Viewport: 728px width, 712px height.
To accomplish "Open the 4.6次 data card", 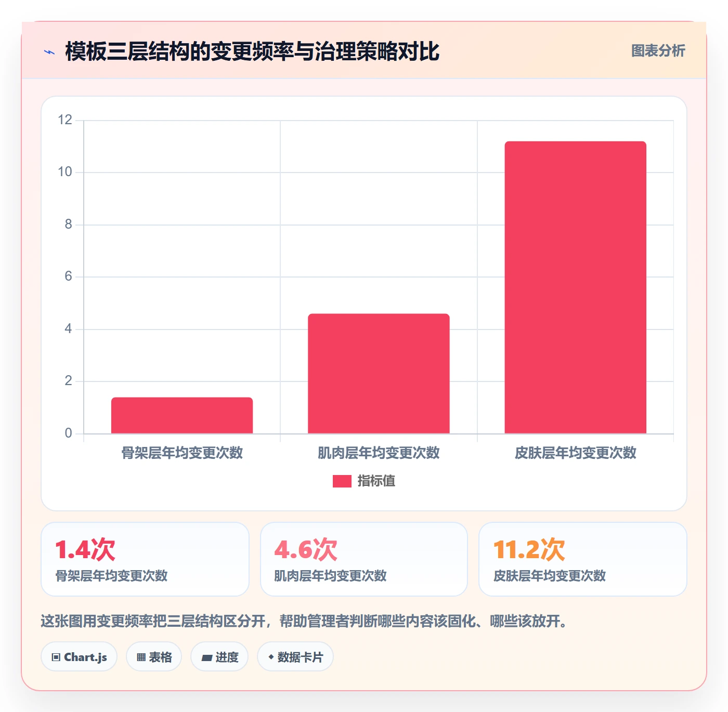I will point(364,559).
